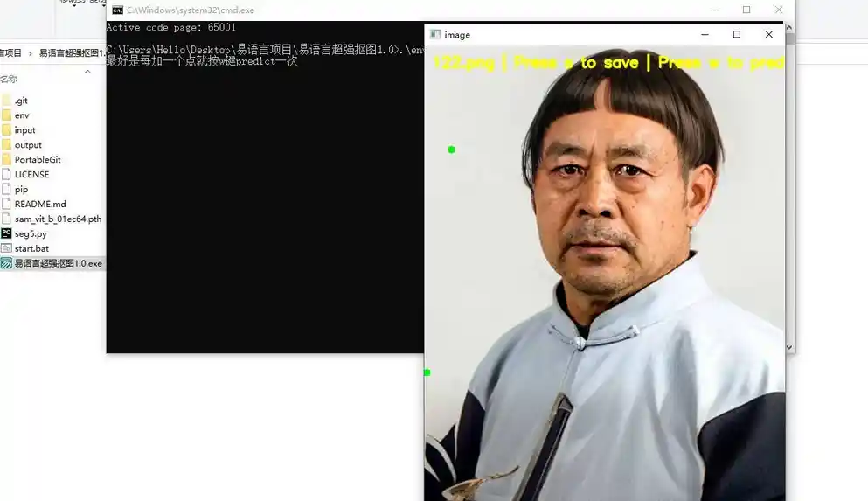Image resolution: width=868 pixels, height=501 pixels.
Task: Select the PortableGit folder
Action: pos(37,160)
